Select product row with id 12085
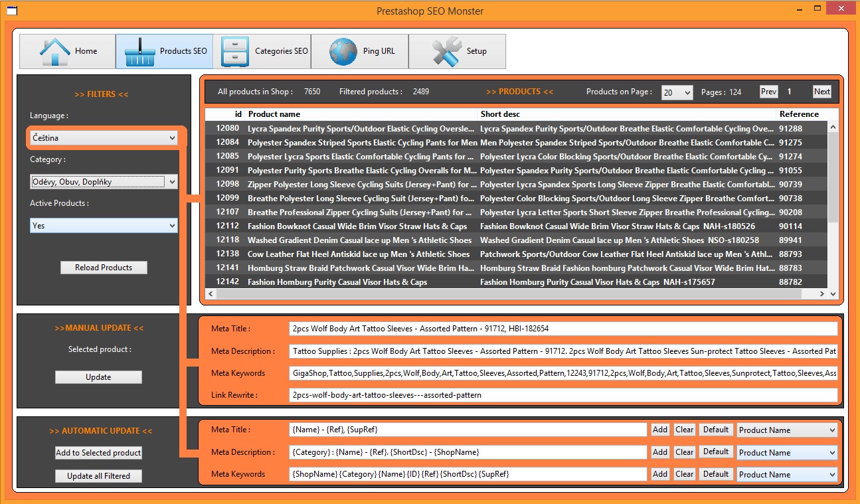 pos(517,157)
